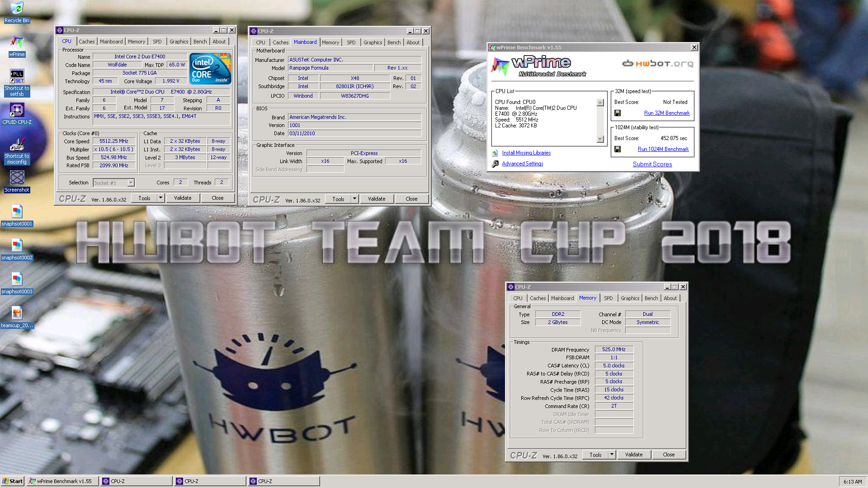Expand Tools dropdown arrow in CPU tab window

click(x=160, y=198)
